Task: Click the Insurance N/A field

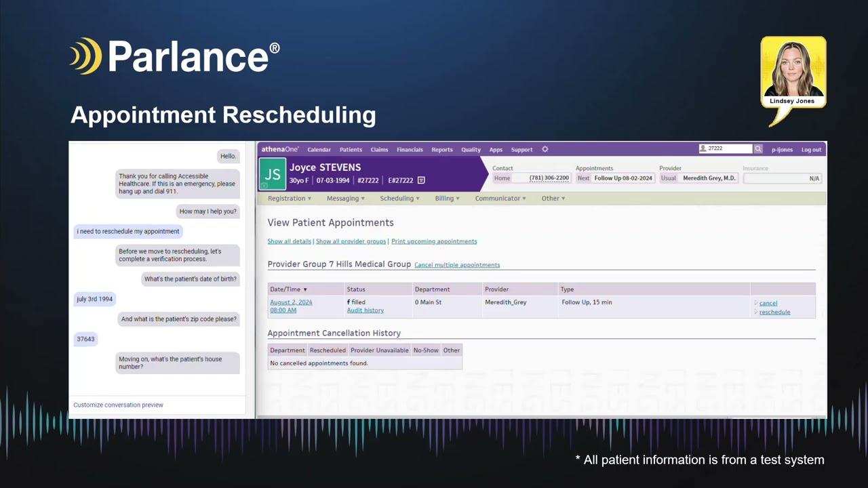Action: (782, 178)
